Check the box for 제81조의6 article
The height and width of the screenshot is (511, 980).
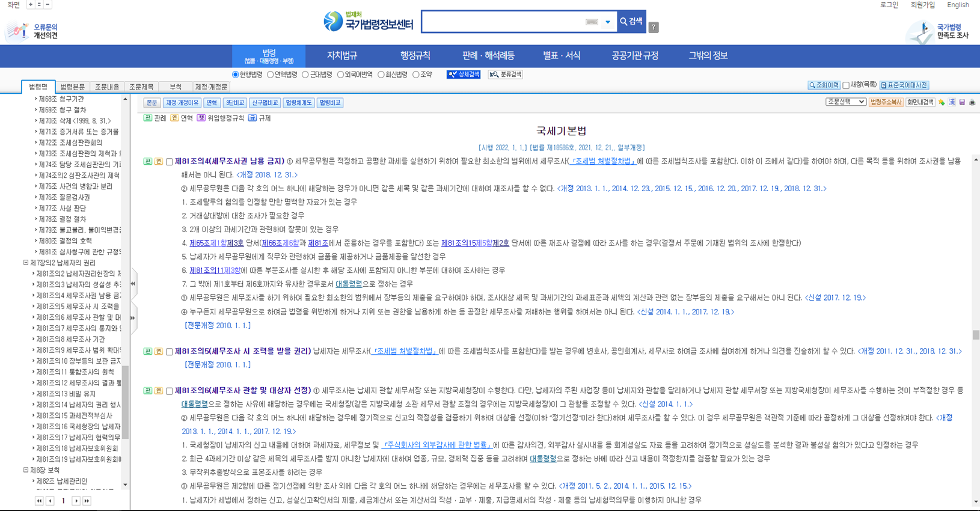170,391
